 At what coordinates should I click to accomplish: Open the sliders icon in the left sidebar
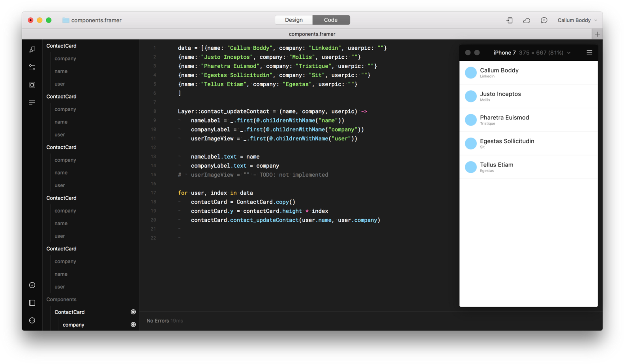click(x=32, y=67)
